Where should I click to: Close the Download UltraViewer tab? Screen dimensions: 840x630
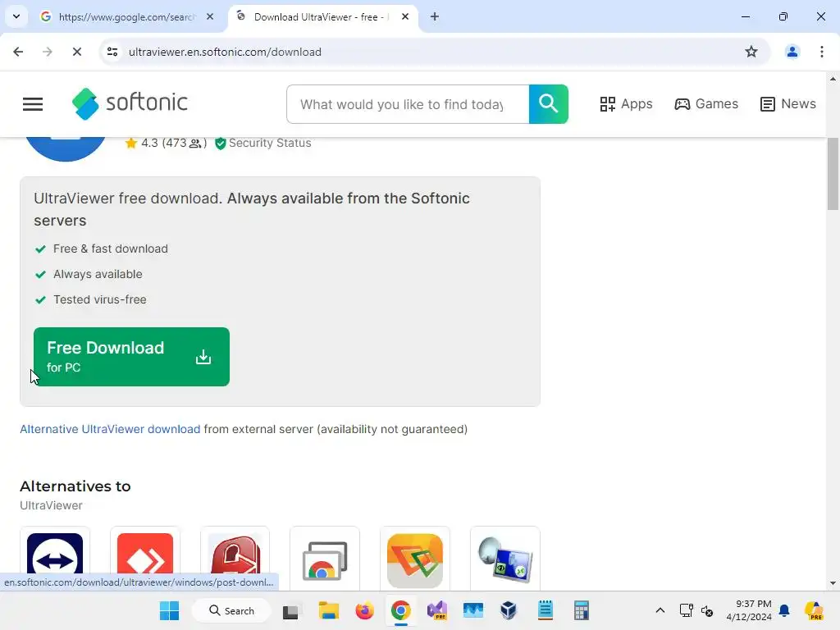coord(405,17)
